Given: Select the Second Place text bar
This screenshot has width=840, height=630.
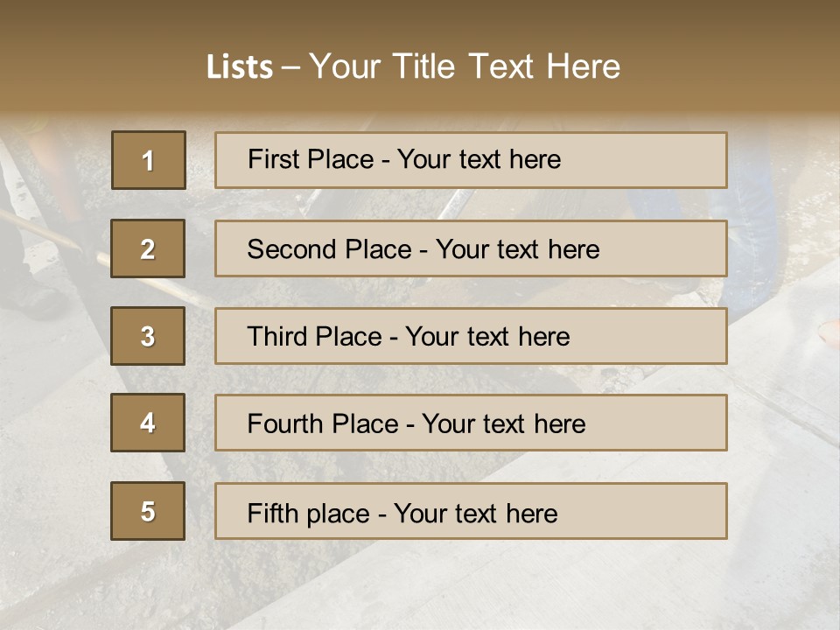Looking at the screenshot, I should (x=471, y=248).
